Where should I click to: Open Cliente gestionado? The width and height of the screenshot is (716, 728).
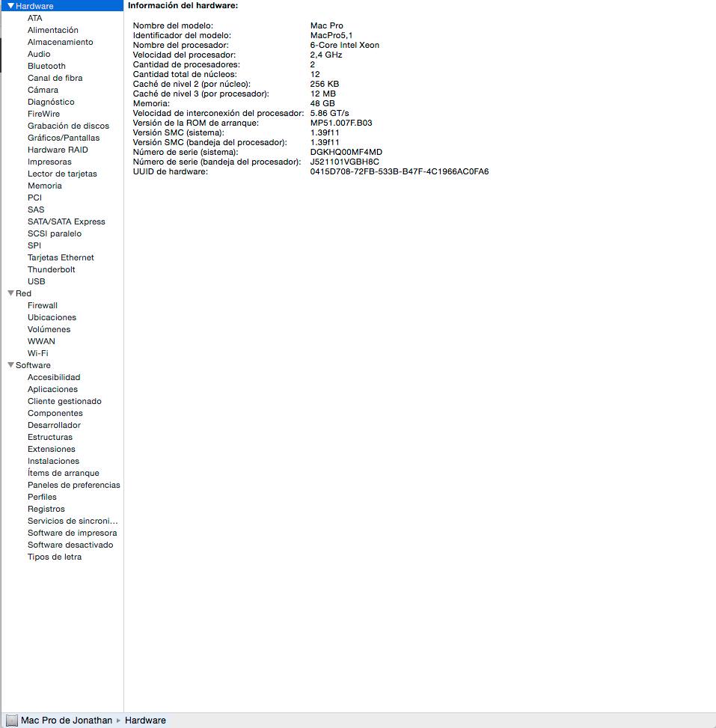coord(64,401)
